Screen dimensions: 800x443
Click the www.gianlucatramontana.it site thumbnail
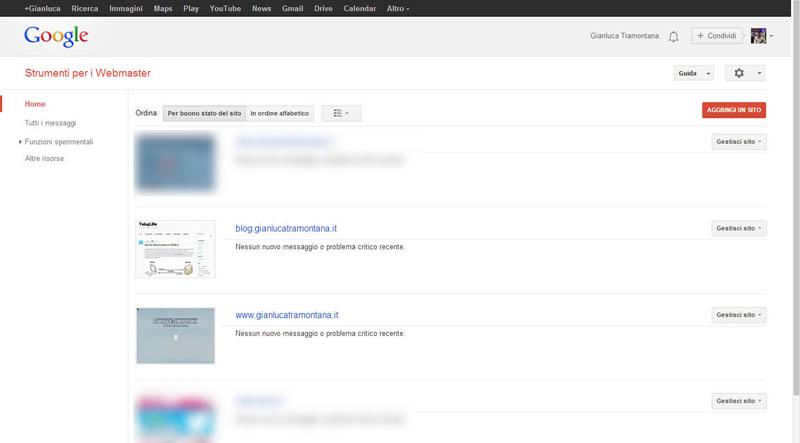pyautogui.click(x=176, y=335)
